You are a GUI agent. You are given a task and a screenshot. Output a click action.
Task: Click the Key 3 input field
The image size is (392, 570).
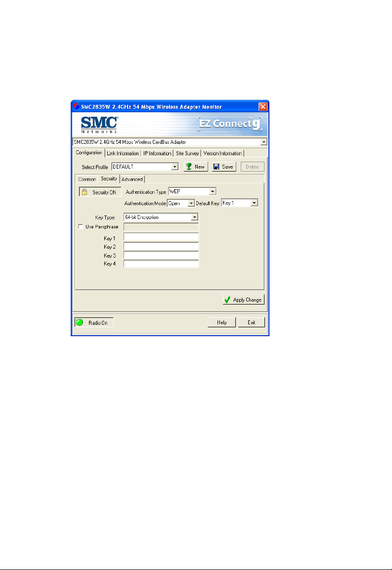coord(161,255)
